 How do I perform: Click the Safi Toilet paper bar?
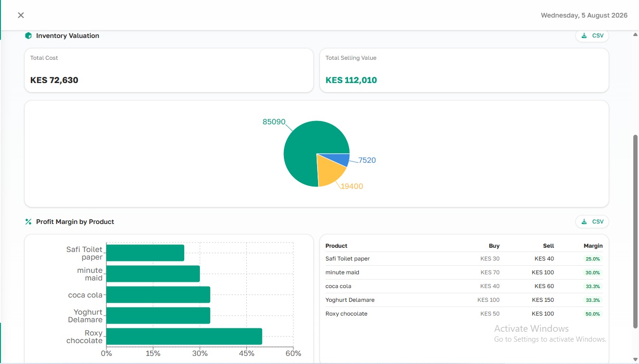pyautogui.click(x=145, y=253)
